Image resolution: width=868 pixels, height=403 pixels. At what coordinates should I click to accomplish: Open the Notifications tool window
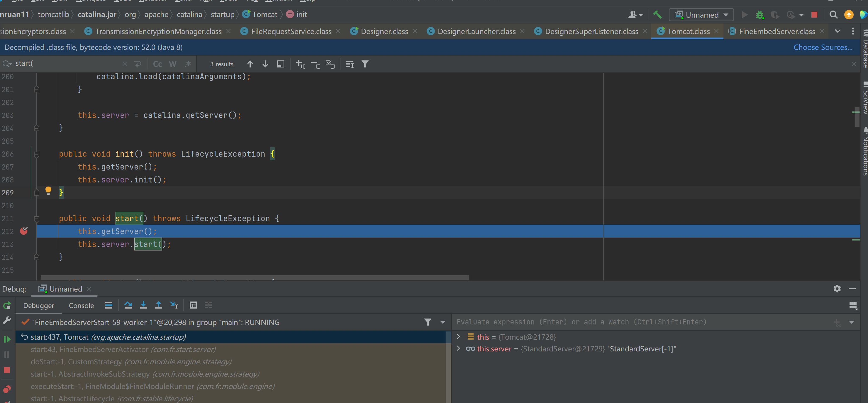(x=865, y=152)
